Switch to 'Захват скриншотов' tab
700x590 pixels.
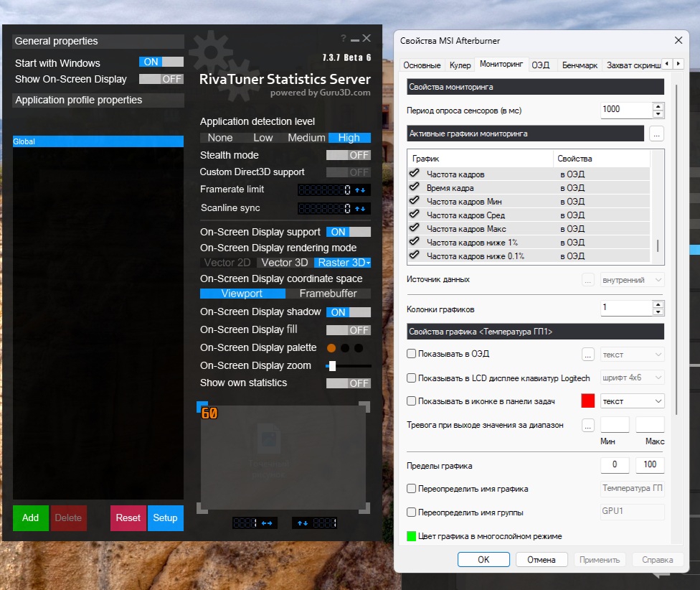click(x=633, y=65)
